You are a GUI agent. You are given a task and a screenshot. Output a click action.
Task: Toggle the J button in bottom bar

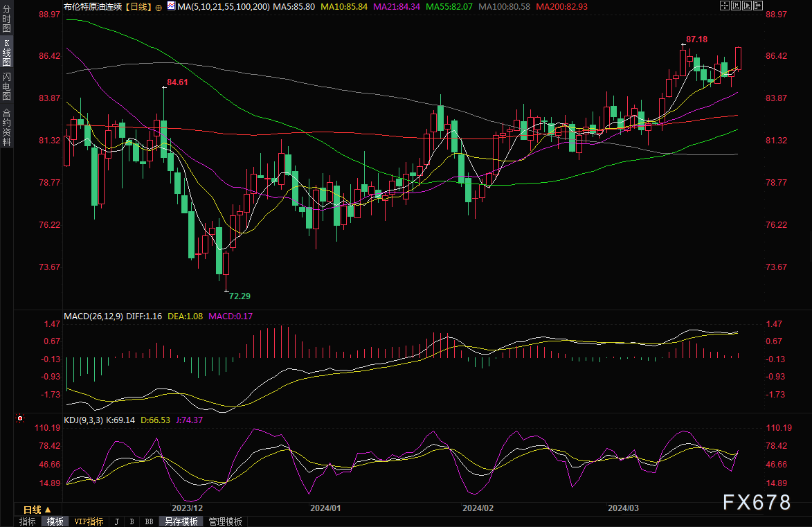pos(116,521)
